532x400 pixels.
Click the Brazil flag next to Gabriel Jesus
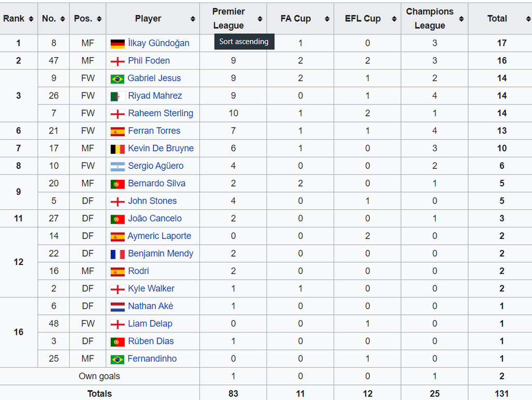[x=117, y=79]
